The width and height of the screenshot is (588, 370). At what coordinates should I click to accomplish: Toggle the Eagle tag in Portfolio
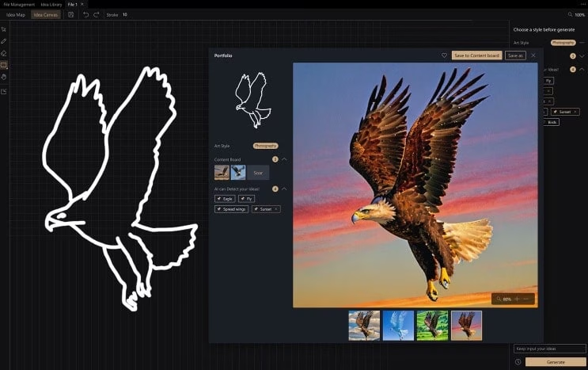tap(225, 198)
